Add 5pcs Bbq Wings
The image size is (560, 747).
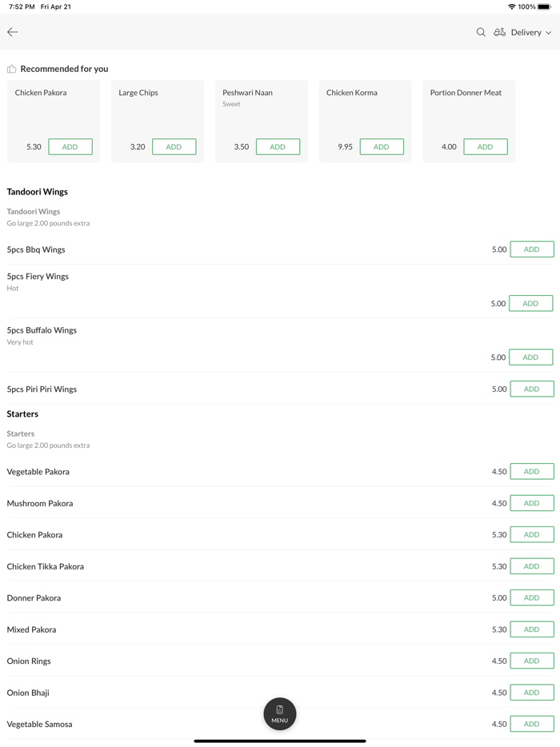pyautogui.click(x=531, y=250)
